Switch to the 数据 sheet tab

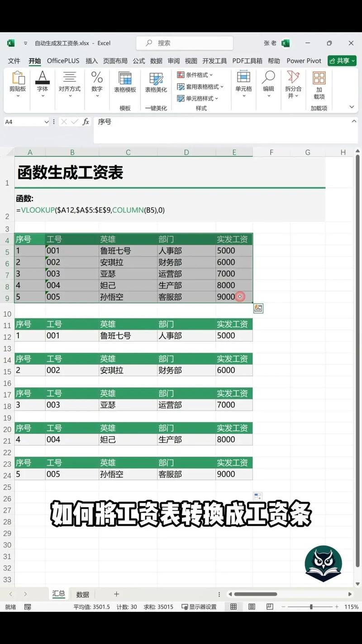click(x=83, y=594)
